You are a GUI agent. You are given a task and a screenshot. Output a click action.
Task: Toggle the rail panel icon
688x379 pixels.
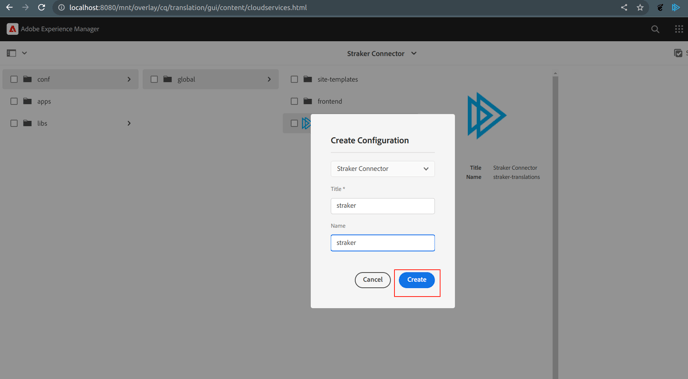coord(11,53)
